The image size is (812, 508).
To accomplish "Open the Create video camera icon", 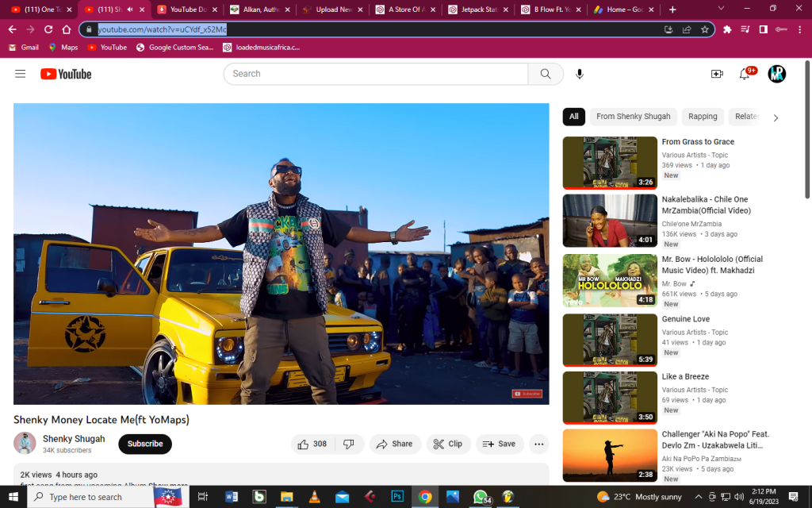I will pyautogui.click(x=717, y=74).
